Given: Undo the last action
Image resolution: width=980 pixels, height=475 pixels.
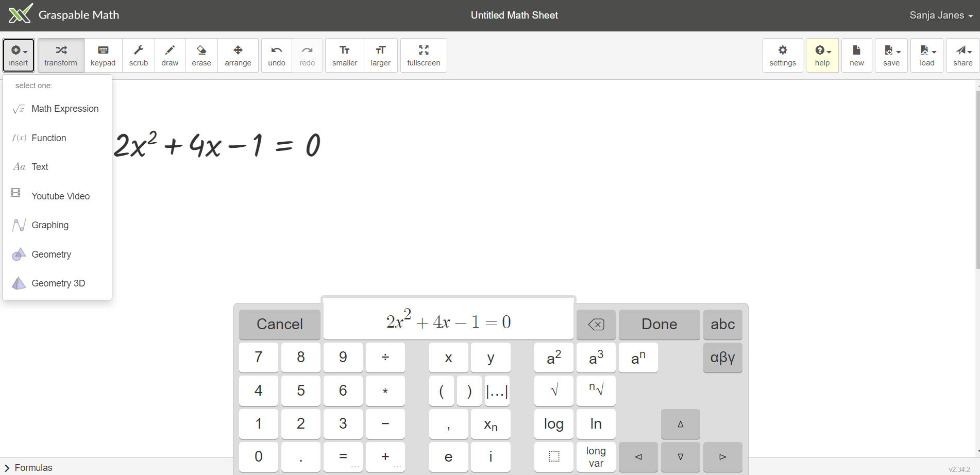Looking at the screenshot, I should [x=276, y=56].
